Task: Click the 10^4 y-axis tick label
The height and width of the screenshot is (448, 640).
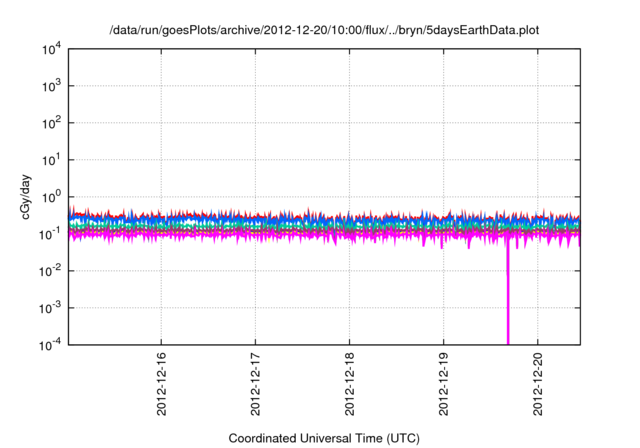Action: click(x=52, y=49)
